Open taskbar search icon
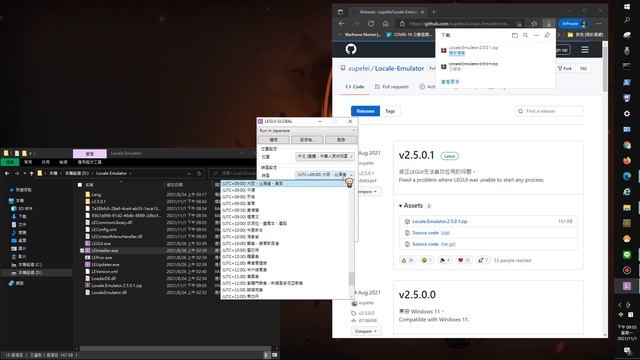This screenshot has height=360, width=640. coord(627,20)
